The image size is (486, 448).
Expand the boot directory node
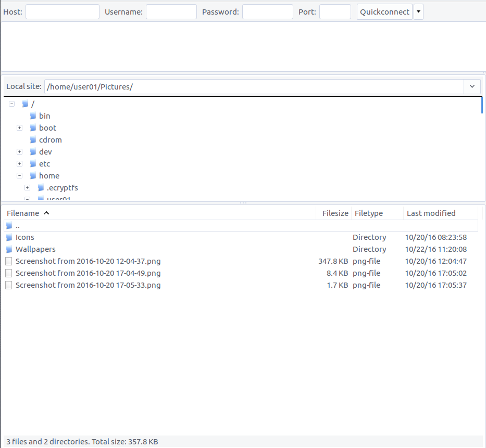coord(19,127)
